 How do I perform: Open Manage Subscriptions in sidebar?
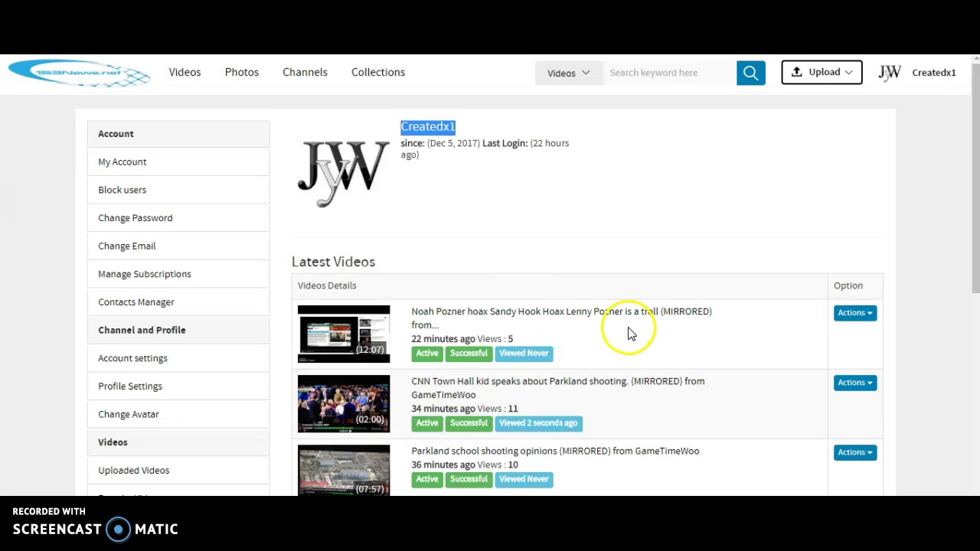pos(178,274)
